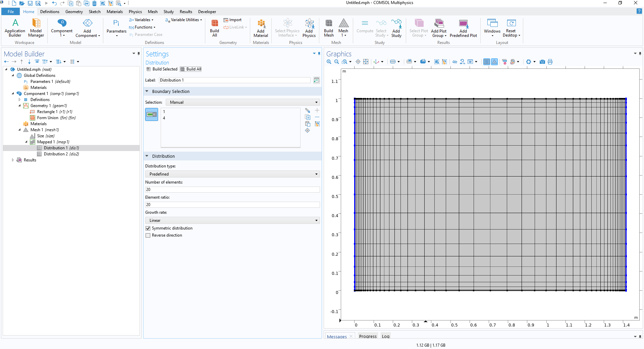This screenshot has height=349, width=644.
Task: Edit the Number of elements field
Action: (232, 189)
